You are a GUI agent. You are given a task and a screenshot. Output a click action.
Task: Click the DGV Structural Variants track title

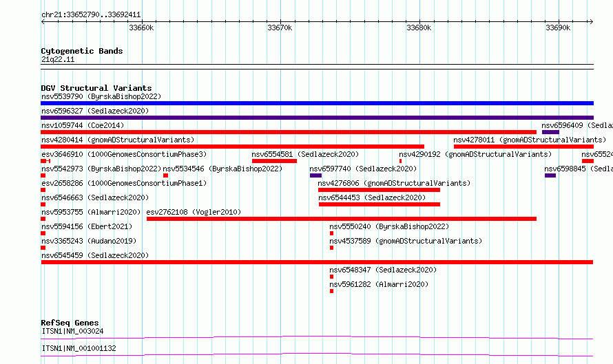tap(96, 88)
